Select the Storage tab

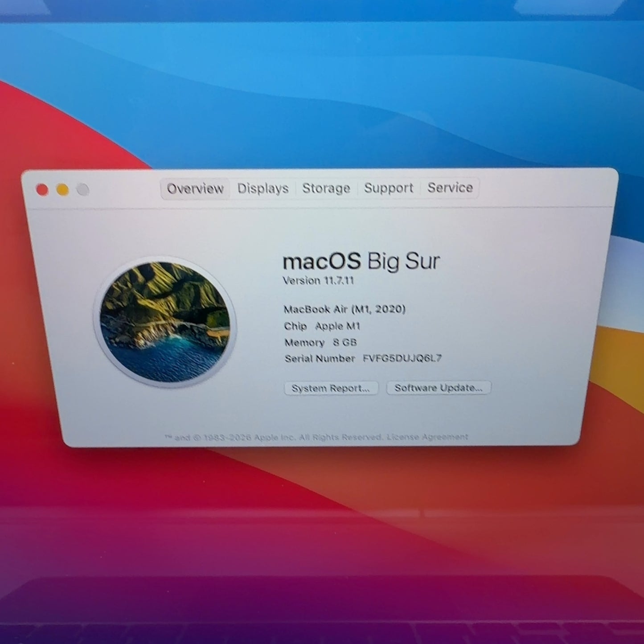coord(326,188)
